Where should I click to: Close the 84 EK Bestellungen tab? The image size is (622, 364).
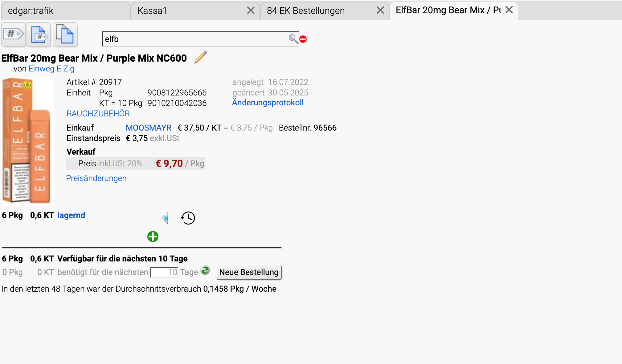(x=380, y=10)
